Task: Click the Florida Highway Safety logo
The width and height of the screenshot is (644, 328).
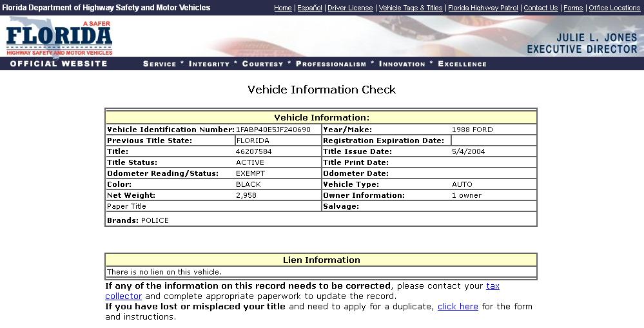Action: coord(59,37)
